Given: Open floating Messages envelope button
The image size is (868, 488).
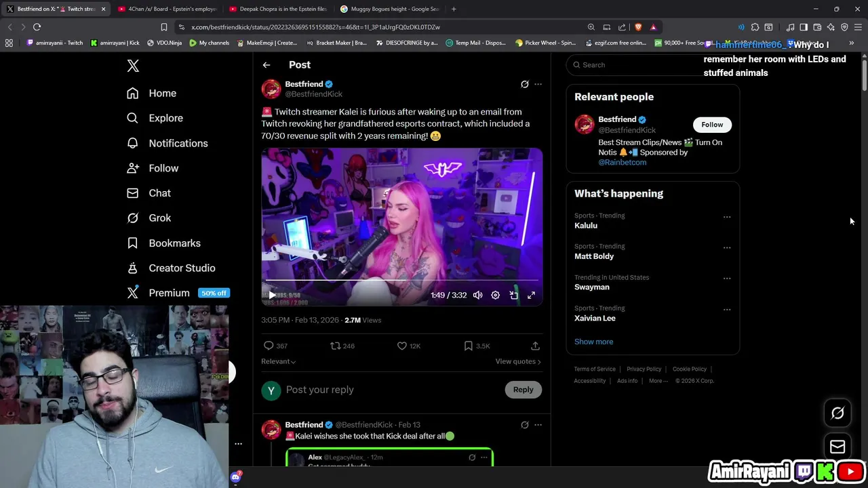Looking at the screenshot, I should (837, 447).
